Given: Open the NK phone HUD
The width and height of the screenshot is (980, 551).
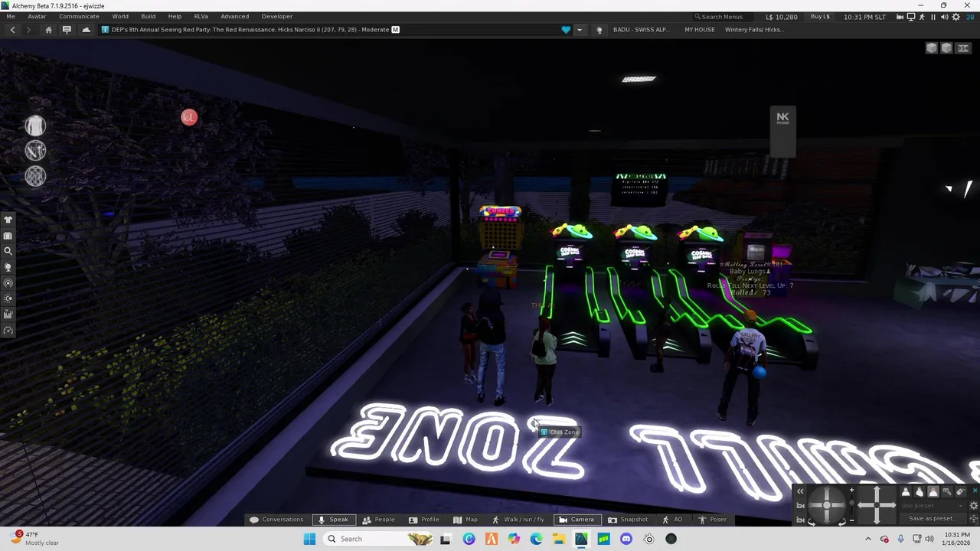Looking at the screenshot, I should [x=782, y=132].
